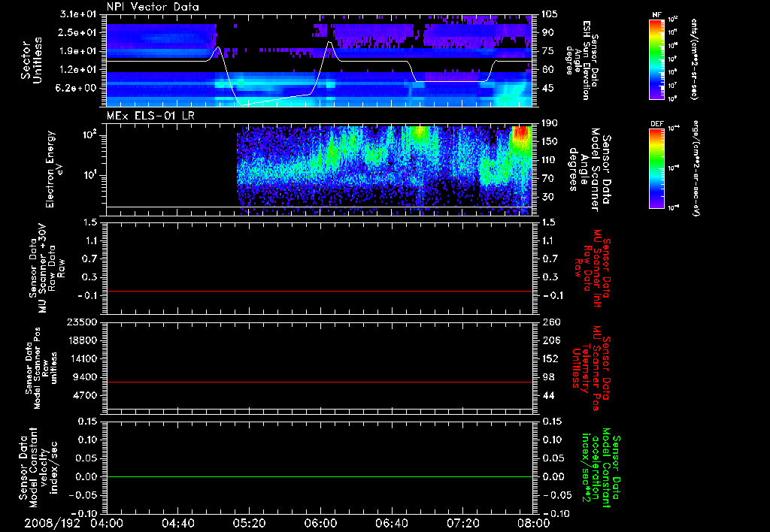Viewport: 770px width, 532px height.
Task: Select the 'Sector Unitless' axis label
Action: 32,60
